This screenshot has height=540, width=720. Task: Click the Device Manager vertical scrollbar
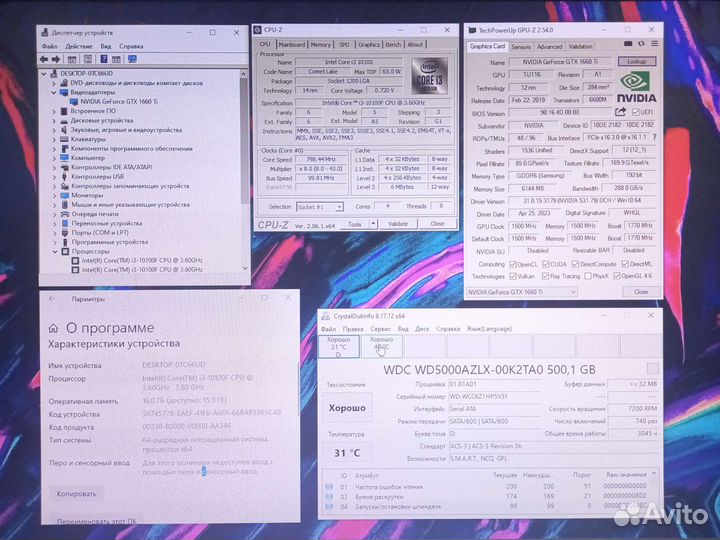click(x=244, y=170)
